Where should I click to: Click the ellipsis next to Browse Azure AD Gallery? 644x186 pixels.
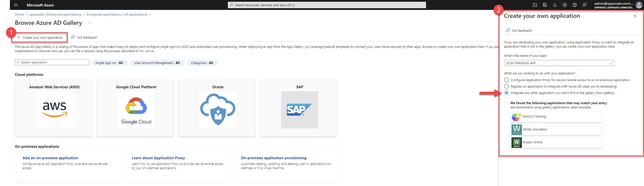point(90,23)
